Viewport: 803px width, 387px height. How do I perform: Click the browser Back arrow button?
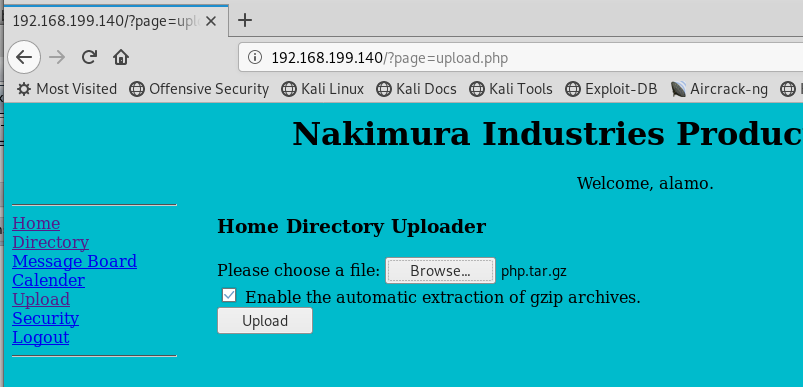point(24,57)
